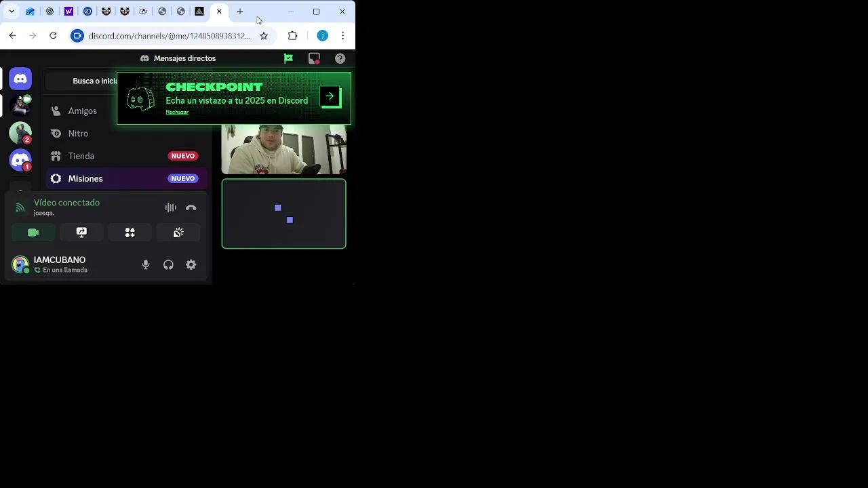The height and width of the screenshot is (488, 868).
Task: Click the CHECKPOINT banner title
Action: click(214, 87)
